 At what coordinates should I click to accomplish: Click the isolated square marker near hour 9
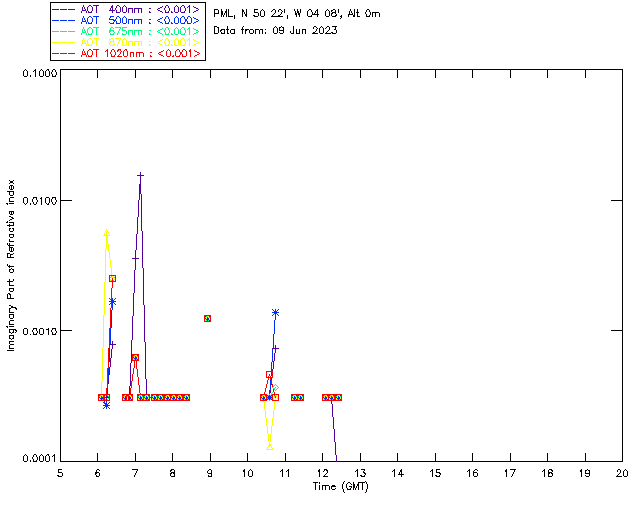point(207,318)
